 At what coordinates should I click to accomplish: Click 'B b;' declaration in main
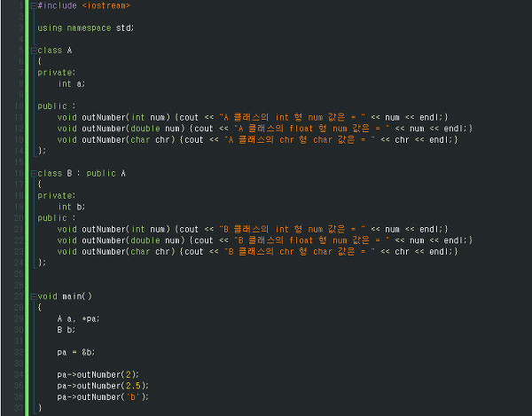(66, 330)
